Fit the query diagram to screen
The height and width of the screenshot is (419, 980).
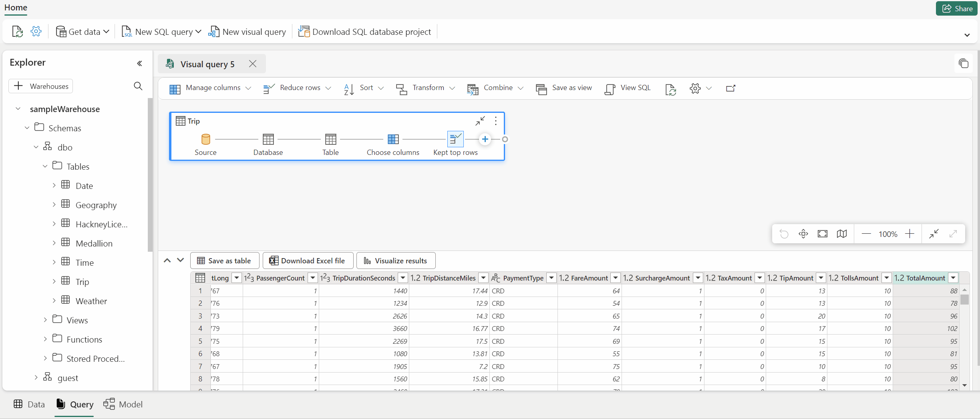(822, 234)
